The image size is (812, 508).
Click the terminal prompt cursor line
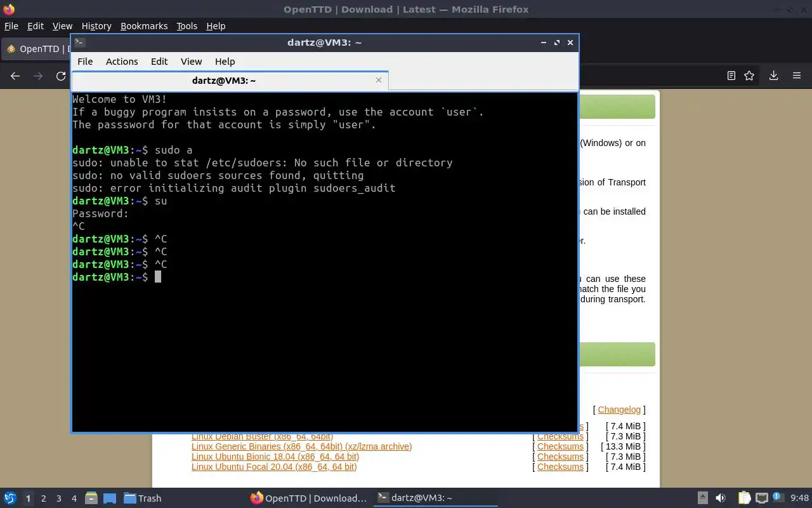pyautogui.click(x=117, y=277)
